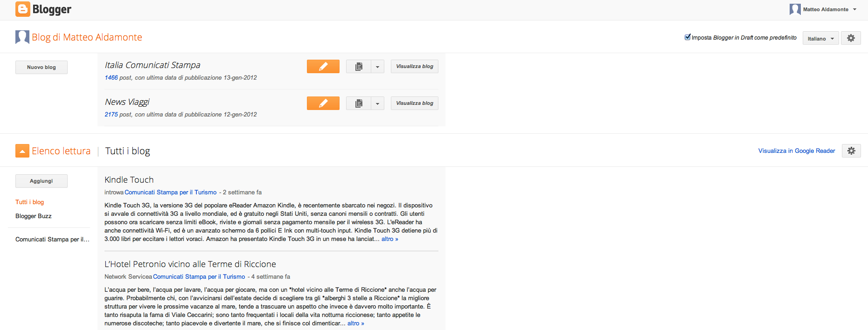The height and width of the screenshot is (330, 868).
Task: Toggle Blogger in Draft as default checkbox
Action: click(687, 37)
